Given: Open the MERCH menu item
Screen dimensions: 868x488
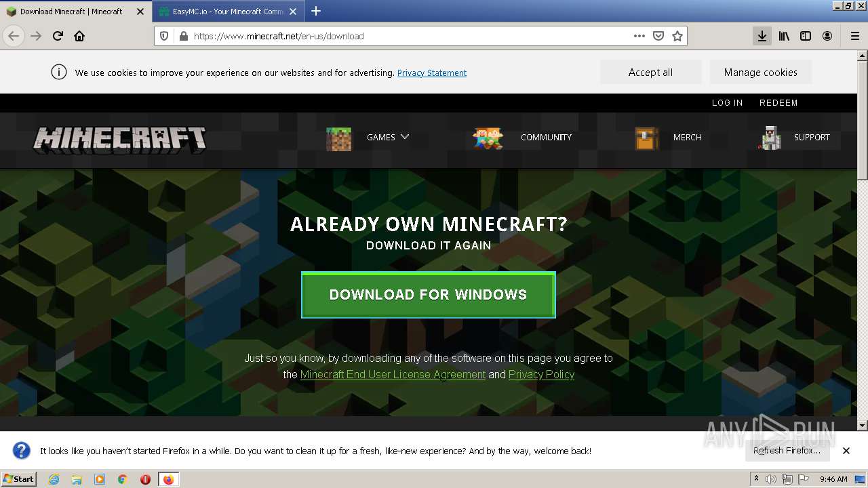Looking at the screenshot, I should pyautogui.click(x=687, y=137).
